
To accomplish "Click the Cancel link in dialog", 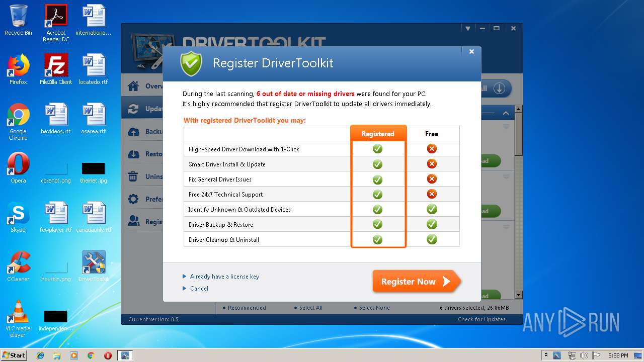I will [199, 289].
